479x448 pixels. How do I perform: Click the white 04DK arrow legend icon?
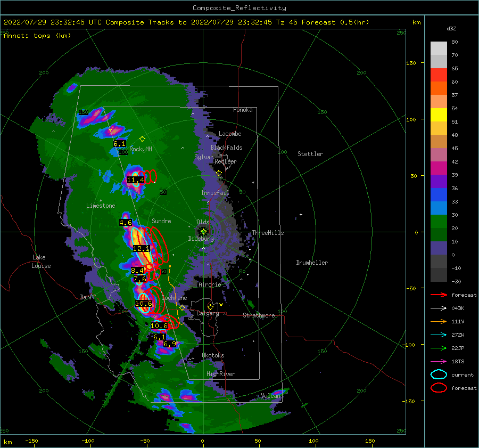(439, 308)
